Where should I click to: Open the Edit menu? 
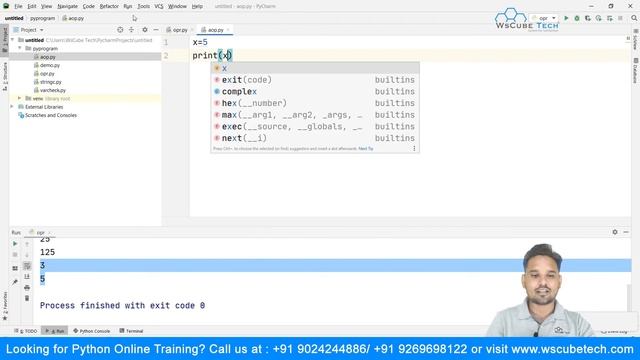click(32, 6)
